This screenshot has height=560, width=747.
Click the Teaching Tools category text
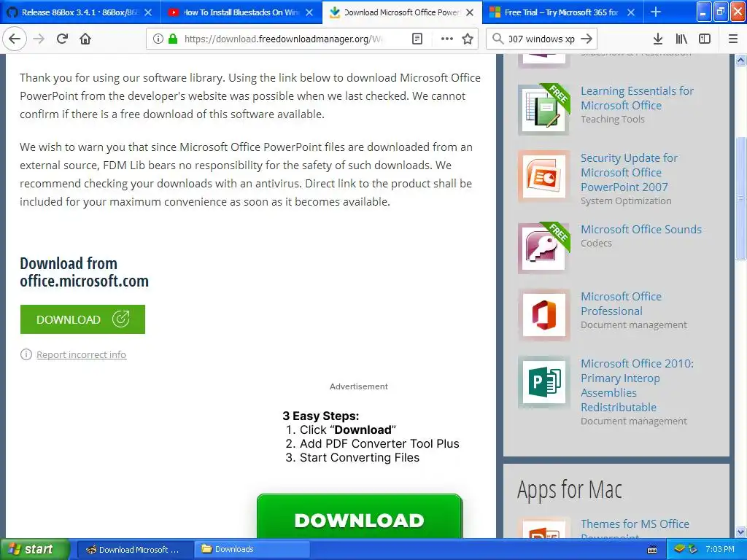coord(612,119)
